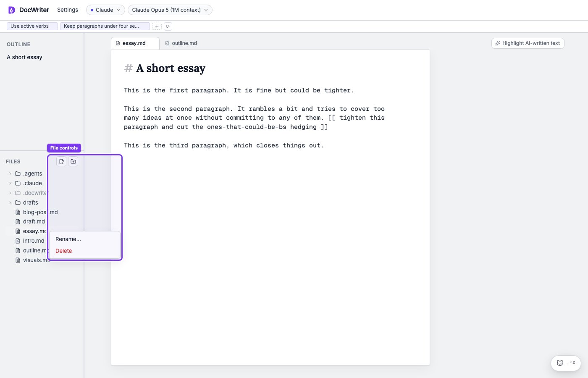Viewport: 588px width, 378px height.
Task: Choose Rename... from context menu
Action: 85,239
